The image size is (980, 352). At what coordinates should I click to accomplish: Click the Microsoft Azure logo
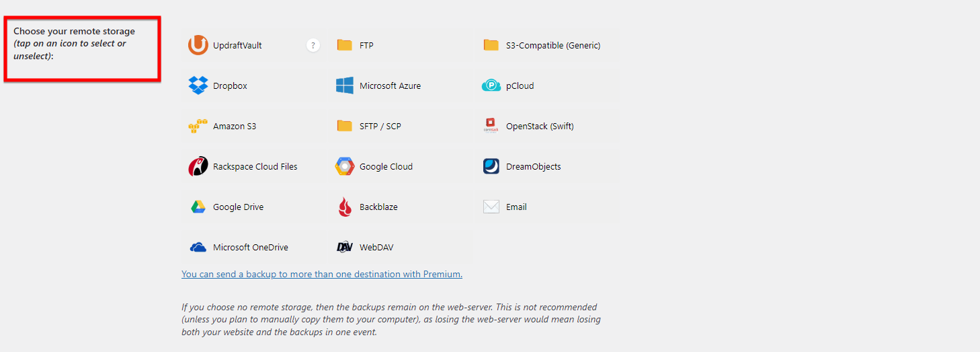point(345,85)
